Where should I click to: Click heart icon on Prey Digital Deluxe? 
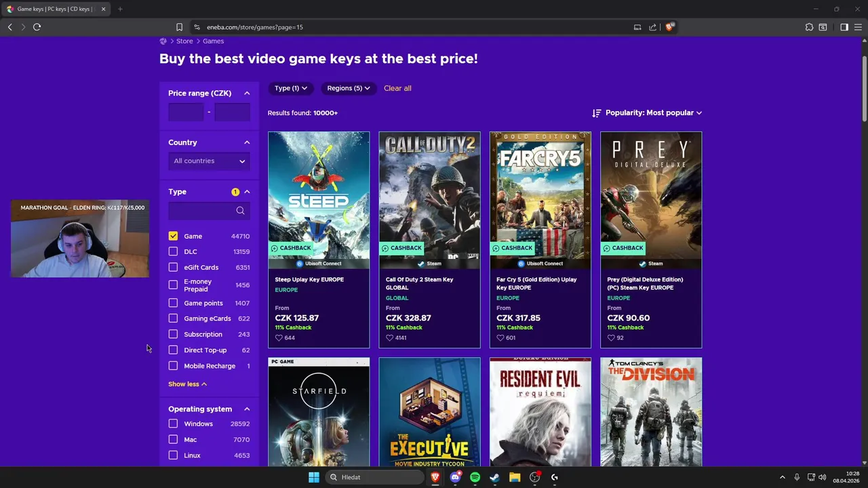click(611, 338)
